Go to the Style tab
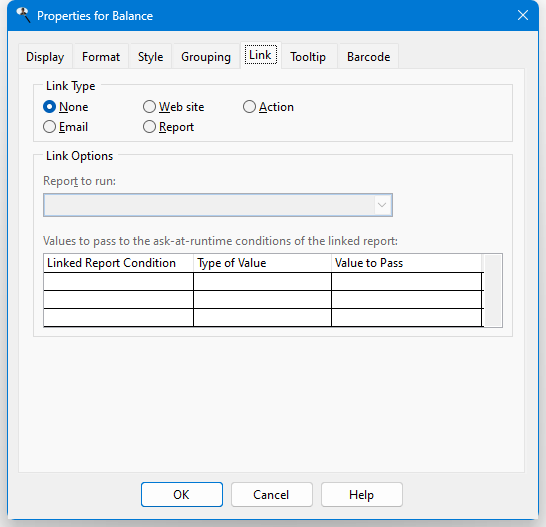This screenshot has width=546, height=527. (150, 57)
